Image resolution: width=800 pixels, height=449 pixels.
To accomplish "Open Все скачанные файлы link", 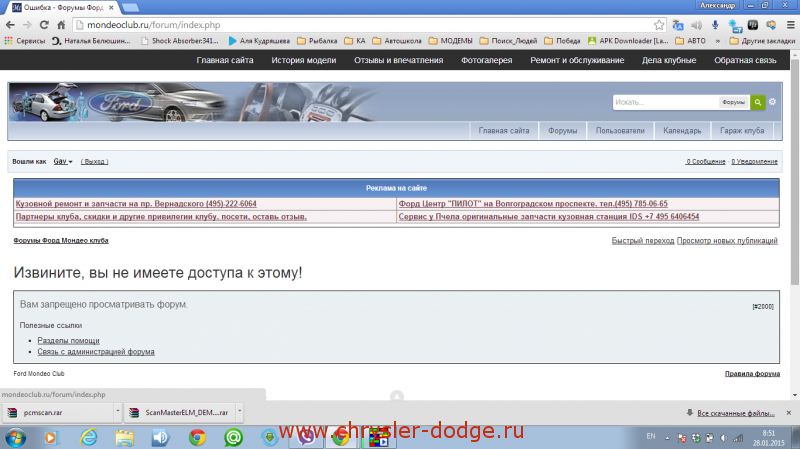I will click(735, 413).
